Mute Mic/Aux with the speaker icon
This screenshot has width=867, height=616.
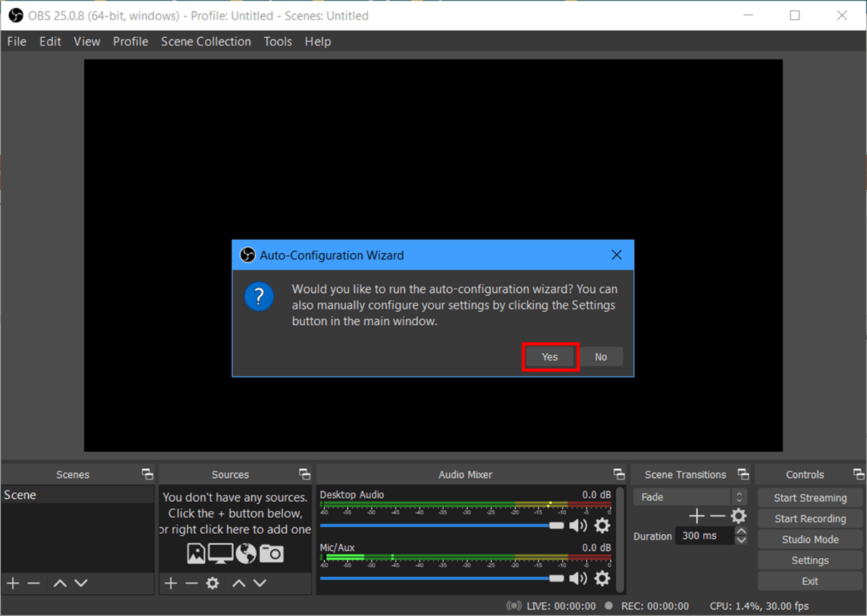point(578,578)
